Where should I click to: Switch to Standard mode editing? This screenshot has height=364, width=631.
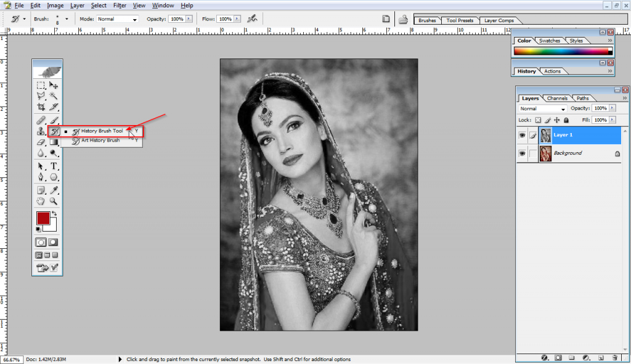41,242
